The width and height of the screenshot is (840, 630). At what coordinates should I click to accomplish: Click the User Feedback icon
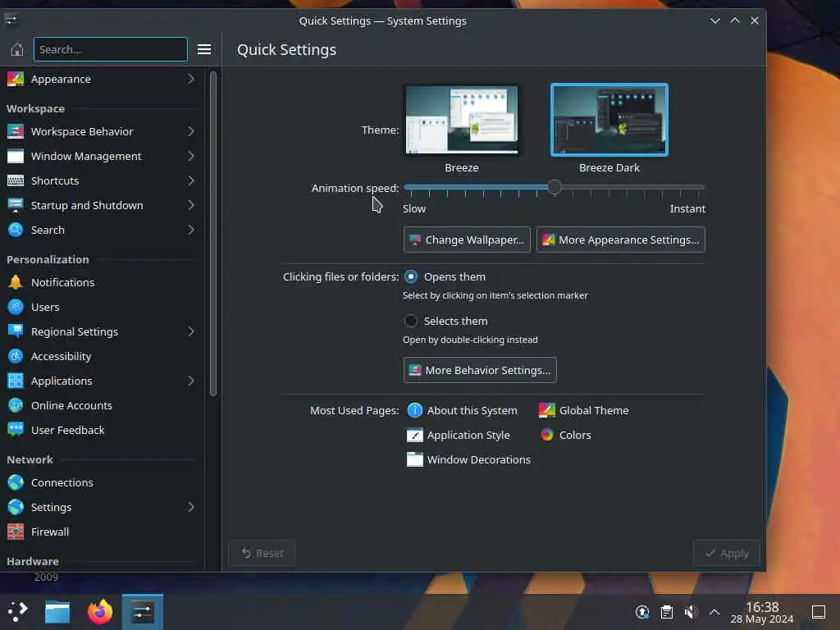pos(16,430)
